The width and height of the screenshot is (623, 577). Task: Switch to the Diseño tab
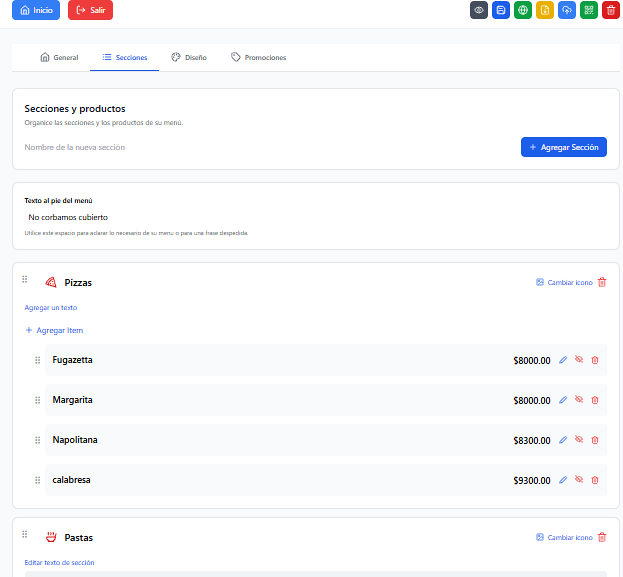(x=189, y=58)
